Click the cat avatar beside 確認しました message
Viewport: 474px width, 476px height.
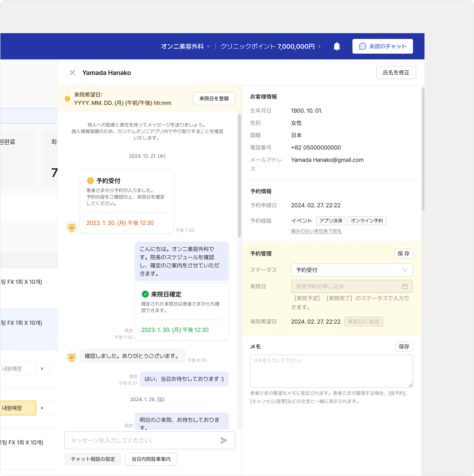pyautogui.click(x=72, y=357)
